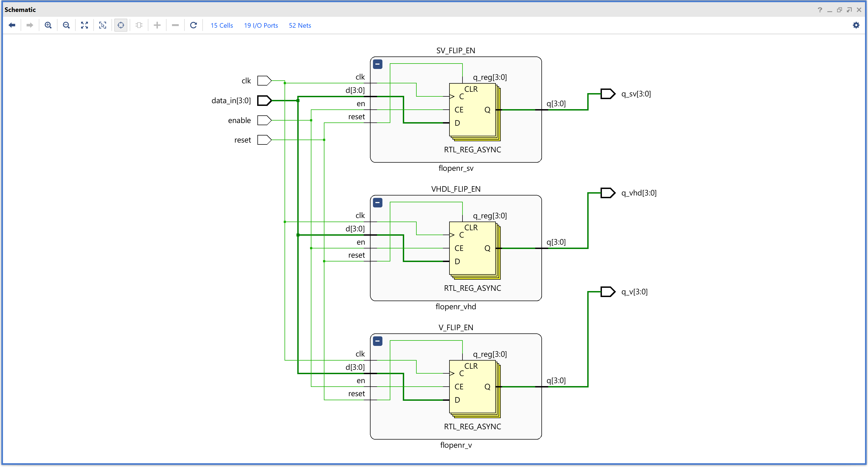Collapse the VHDL_FLIP_EN block
This screenshot has width=868, height=467.
(378, 203)
